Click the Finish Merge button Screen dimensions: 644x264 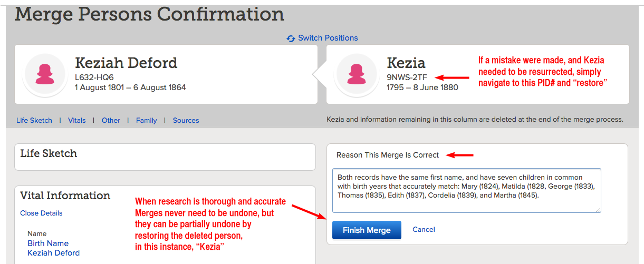[x=367, y=230]
